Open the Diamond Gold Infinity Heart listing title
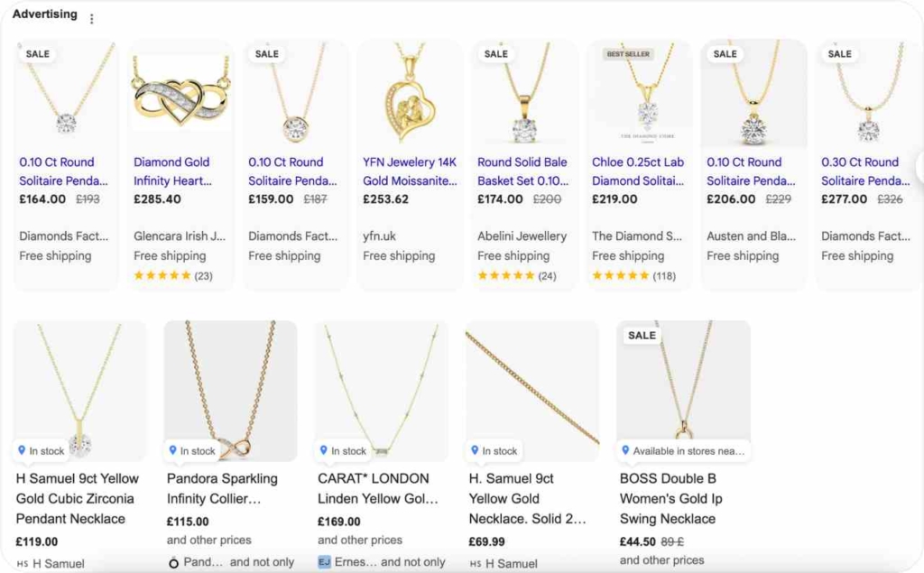 (171, 171)
